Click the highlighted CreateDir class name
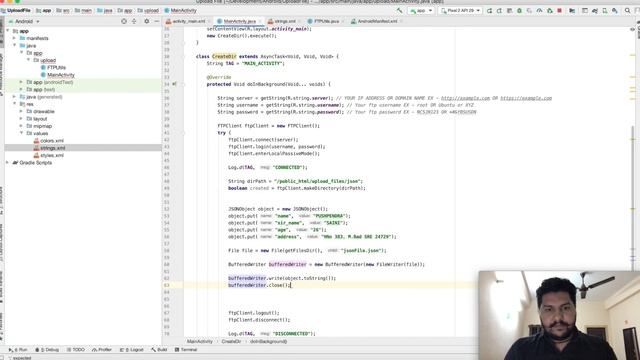 coord(224,56)
